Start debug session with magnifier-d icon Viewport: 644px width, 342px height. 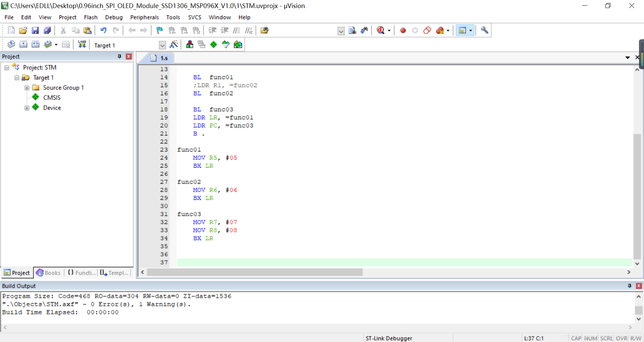[380, 31]
